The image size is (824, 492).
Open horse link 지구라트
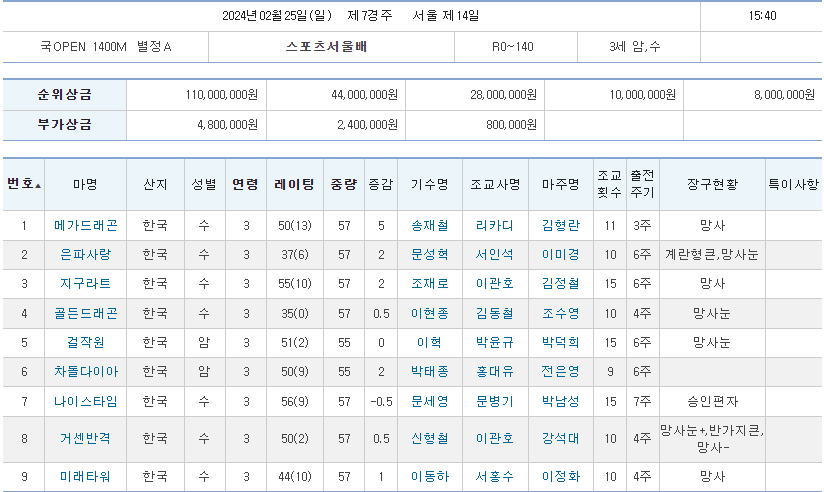coord(86,283)
